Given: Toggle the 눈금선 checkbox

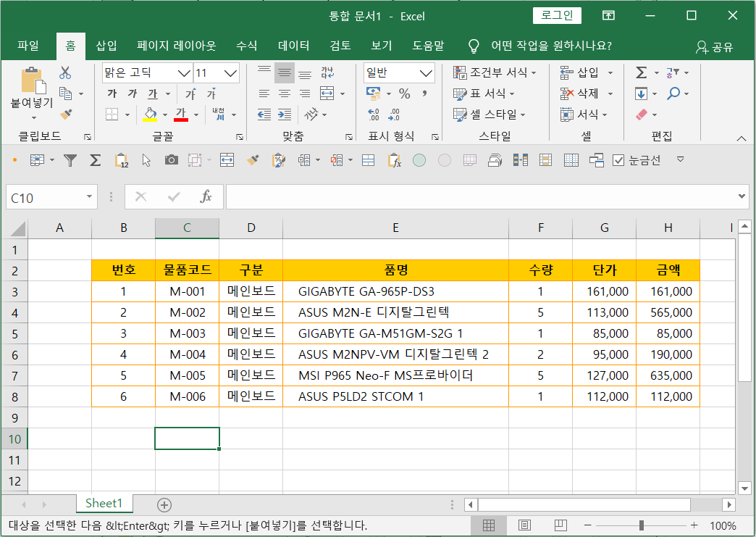Looking at the screenshot, I should 618,160.
